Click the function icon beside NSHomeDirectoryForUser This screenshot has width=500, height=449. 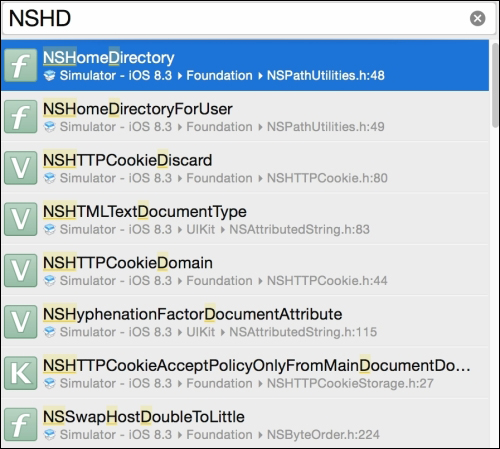(x=21, y=117)
